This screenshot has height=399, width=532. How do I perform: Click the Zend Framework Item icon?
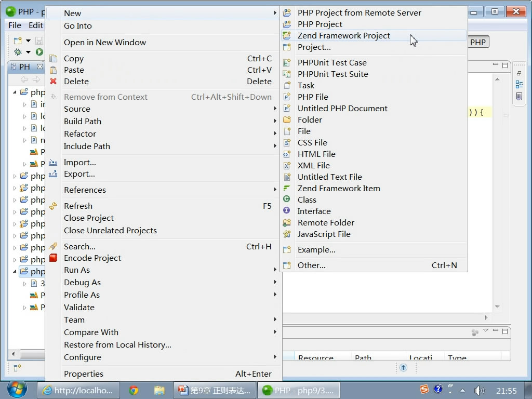287,188
